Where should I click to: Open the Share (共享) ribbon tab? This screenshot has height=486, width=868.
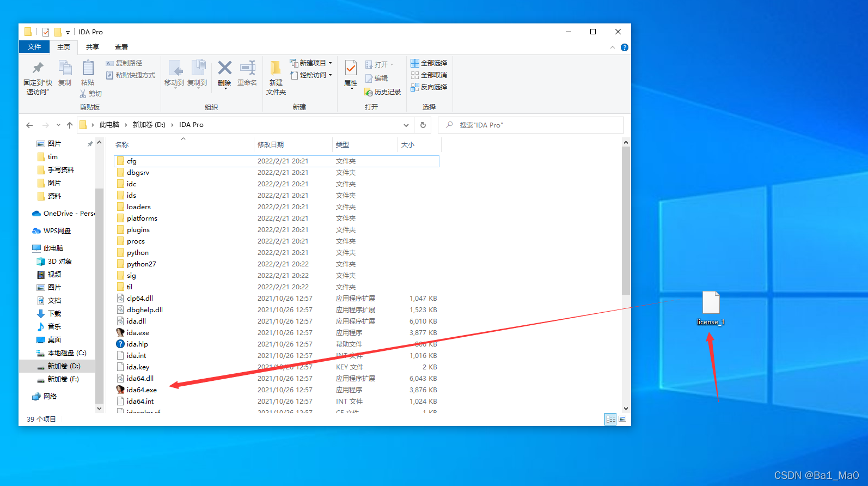pyautogui.click(x=93, y=47)
